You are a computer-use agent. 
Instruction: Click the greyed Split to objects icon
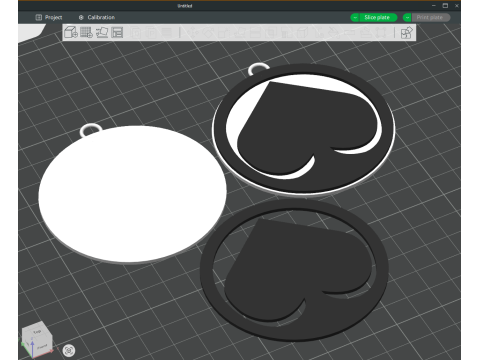pyautogui.click(x=136, y=32)
